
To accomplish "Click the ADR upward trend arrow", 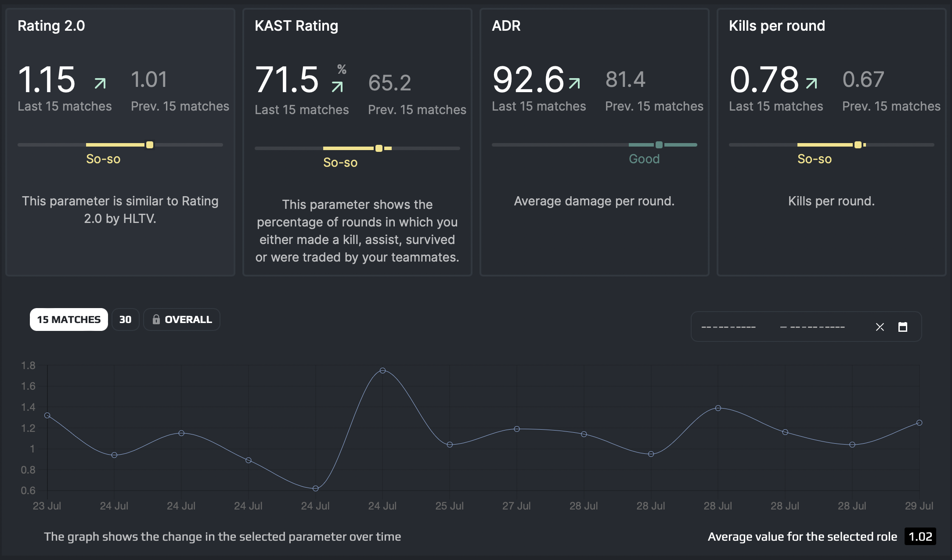I will [x=574, y=83].
